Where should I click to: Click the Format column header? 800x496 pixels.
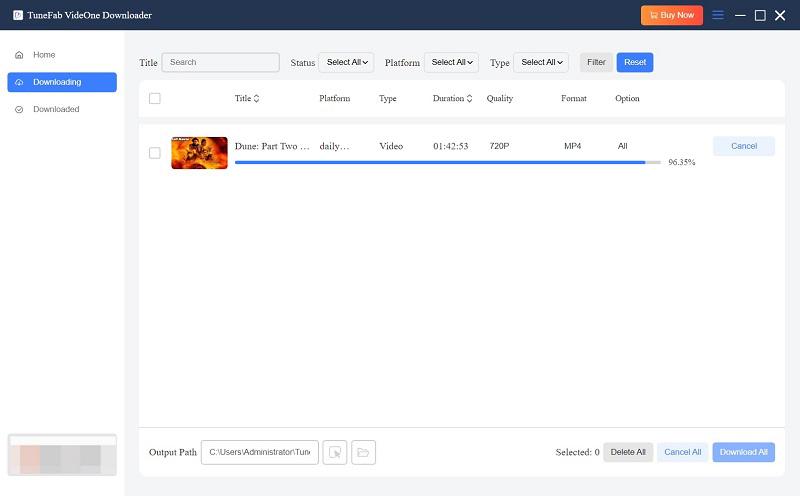click(574, 98)
